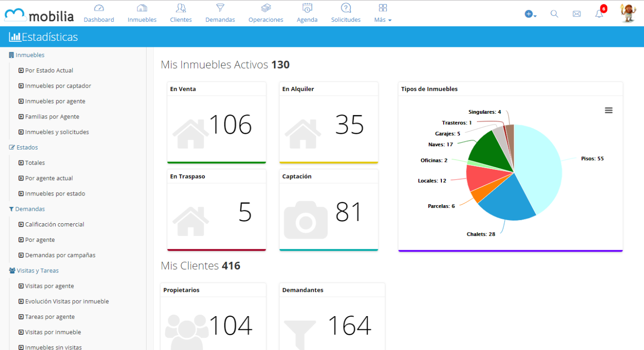Open the mail envelope icon
This screenshot has height=350, width=644.
pos(576,14)
